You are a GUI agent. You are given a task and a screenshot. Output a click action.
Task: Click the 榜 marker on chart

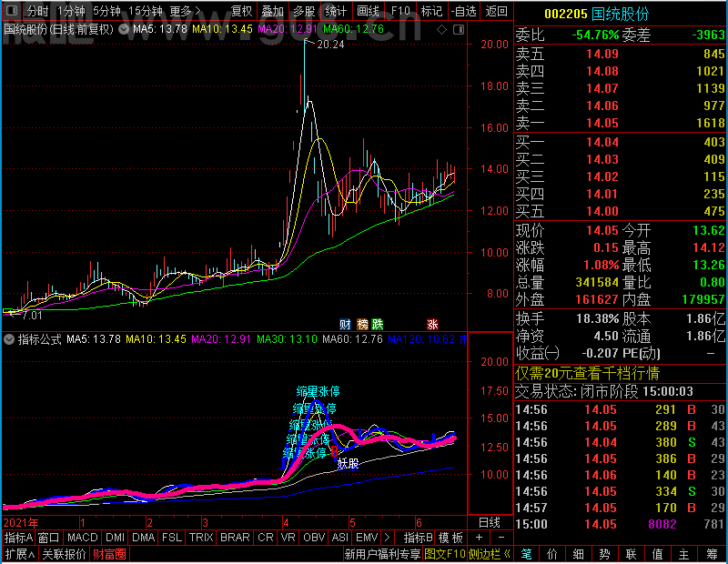(362, 324)
